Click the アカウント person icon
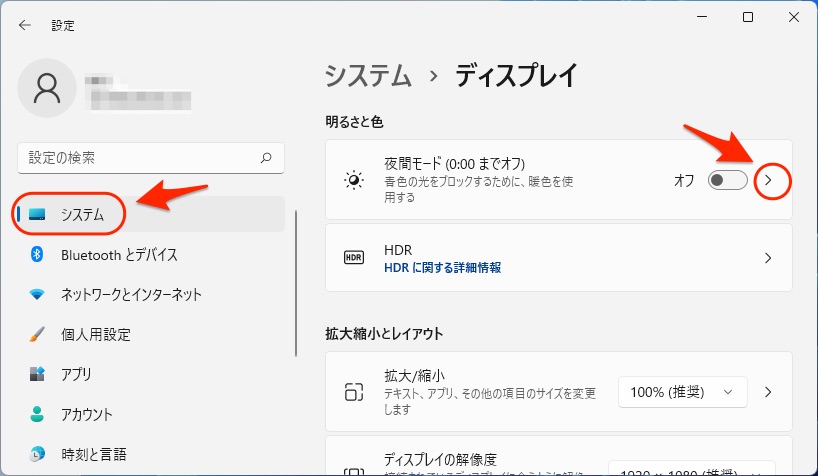The image size is (818, 476). (x=37, y=414)
